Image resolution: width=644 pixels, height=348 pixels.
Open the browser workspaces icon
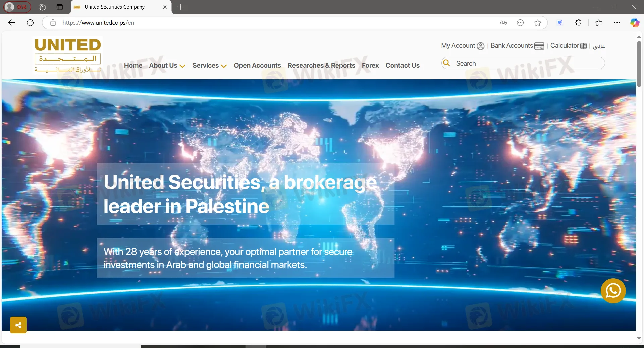[42, 7]
